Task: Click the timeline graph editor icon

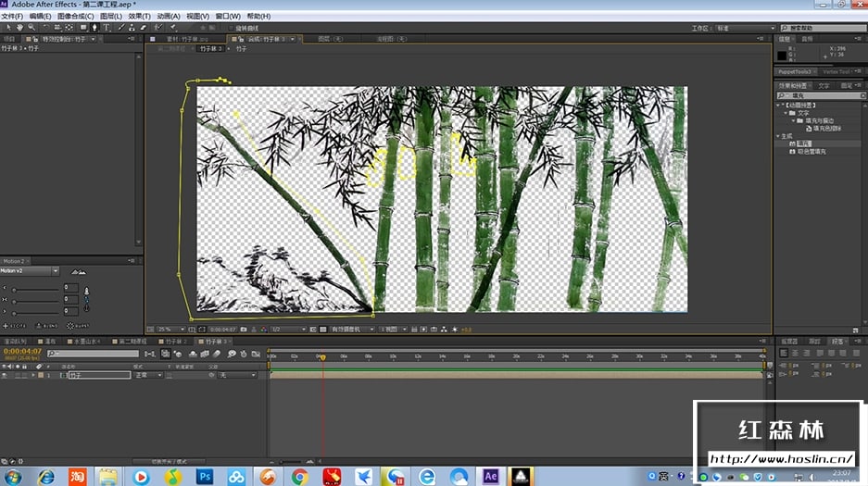Action: [x=256, y=354]
